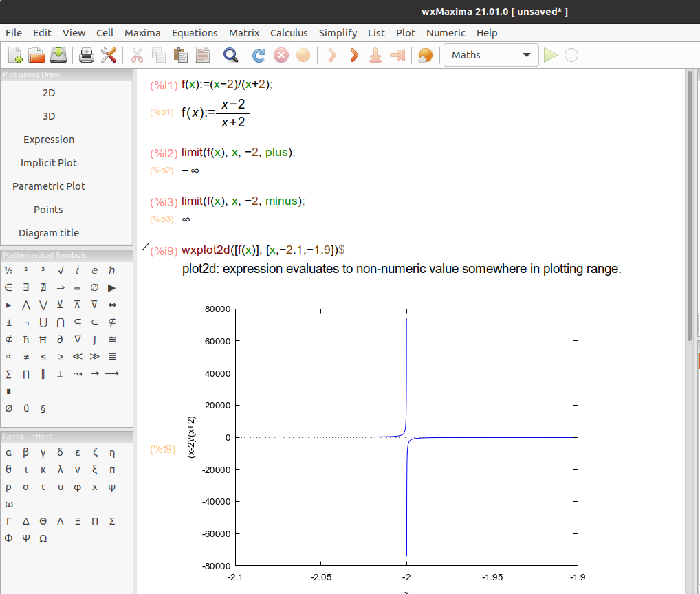Image resolution: width=700 pixels, height=594 pixels.
Task: Click the Find magnifier icon
Action: click(x=230, y=55)
